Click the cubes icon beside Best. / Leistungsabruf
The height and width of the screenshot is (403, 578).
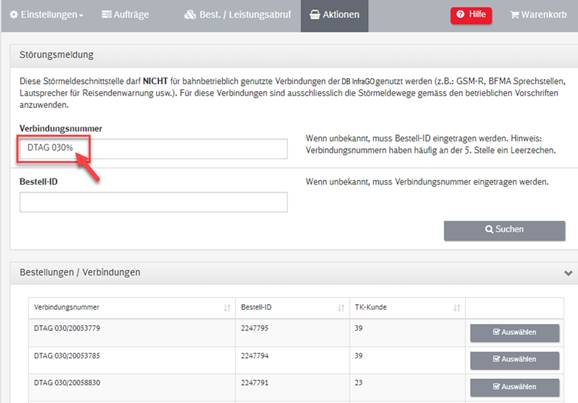[x=190, y=14]
